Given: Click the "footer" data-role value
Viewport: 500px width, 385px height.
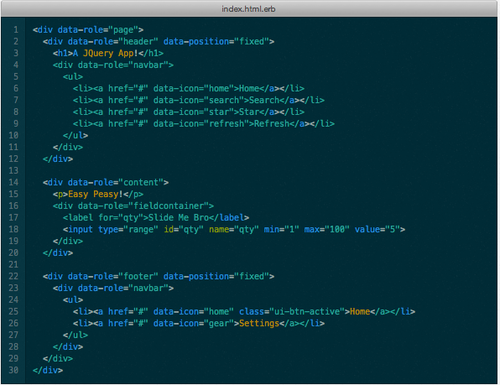Looking at the screenshot, I should [138, 276].
